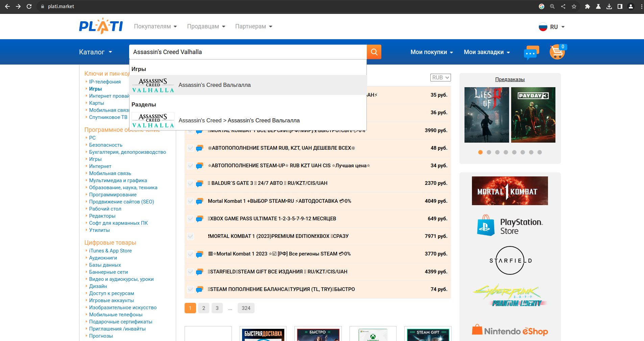
Task: Click the PLATI logo
Action: (x=101, y=26)
